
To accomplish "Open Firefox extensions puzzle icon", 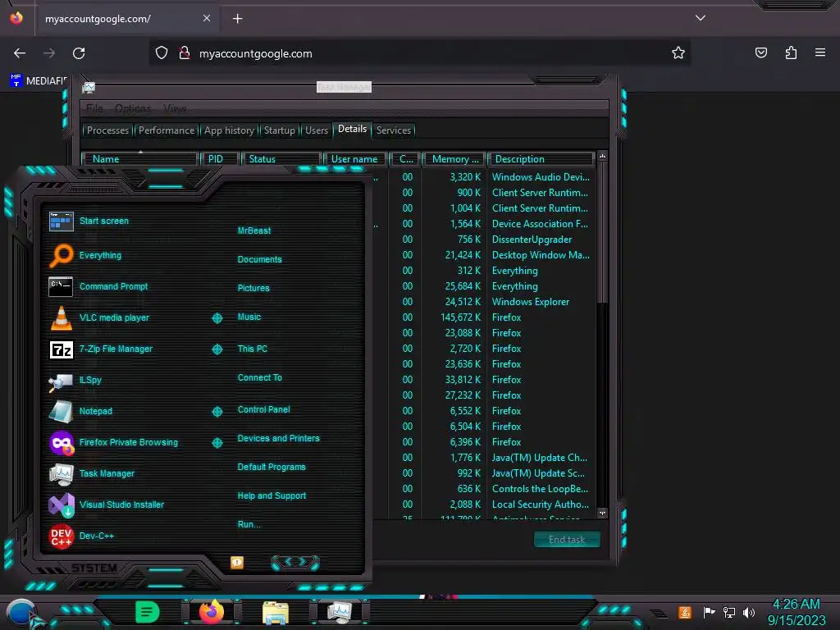I will point(791,52).
